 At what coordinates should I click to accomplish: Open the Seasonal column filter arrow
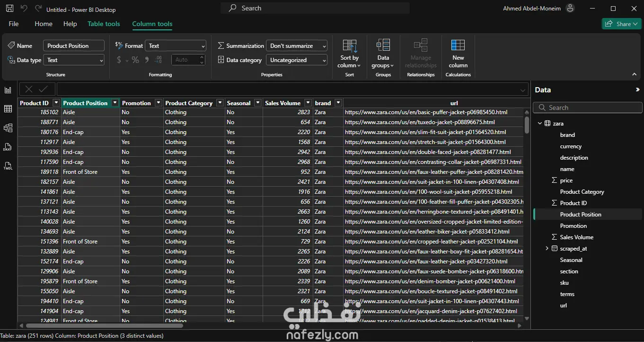258,103
